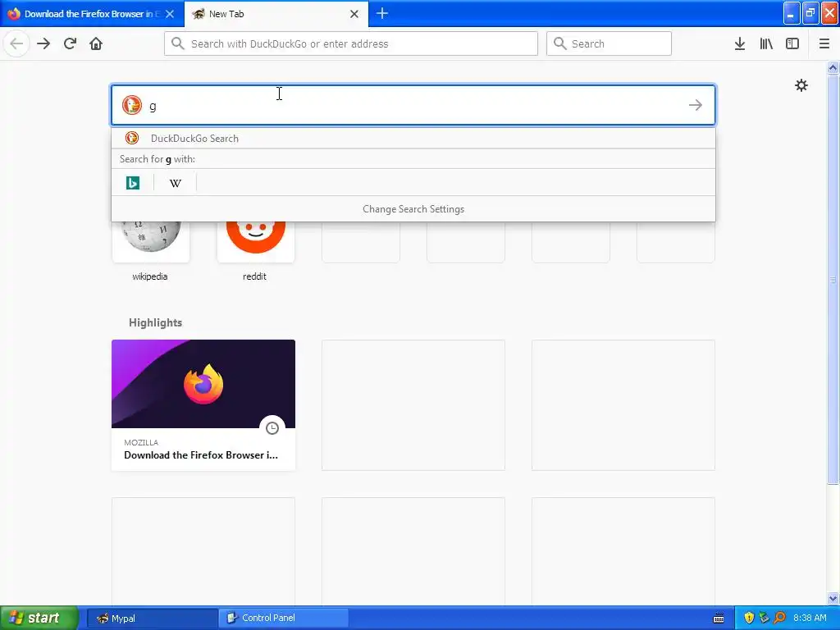Toggle the sidebar view icon
This screenshot has width=840, height=630.
pyautogui.click(x=792, y=43)
